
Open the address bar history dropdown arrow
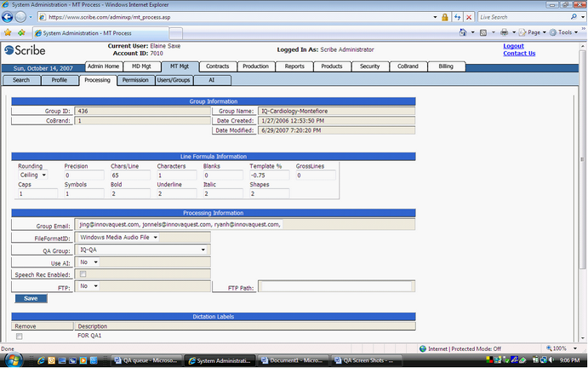tap(435, 17)
